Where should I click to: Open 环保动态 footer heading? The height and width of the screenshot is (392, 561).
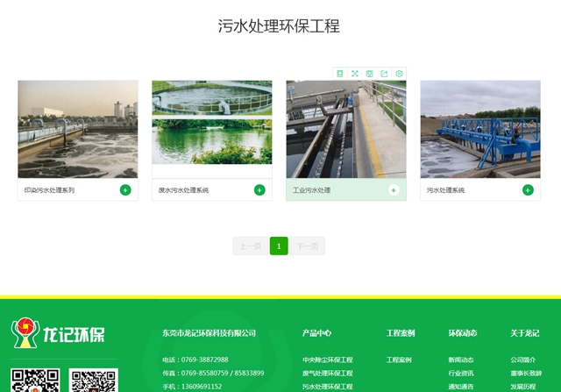(x=463, y=333)
